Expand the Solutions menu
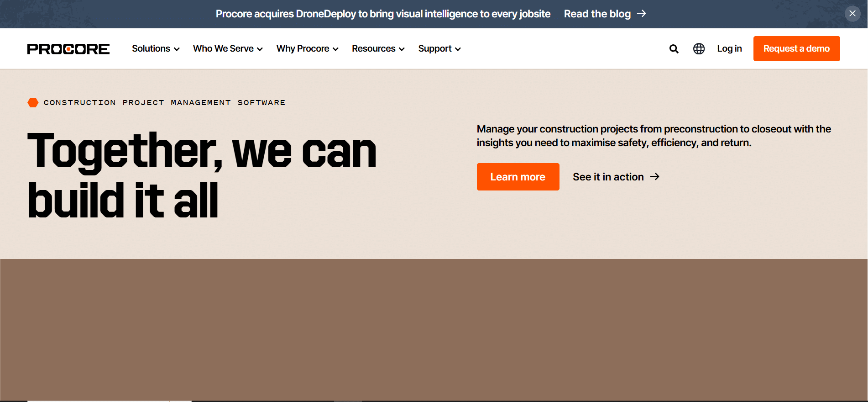Image resolution: width=868 pixels, height=402 pixels. (156, 48)
